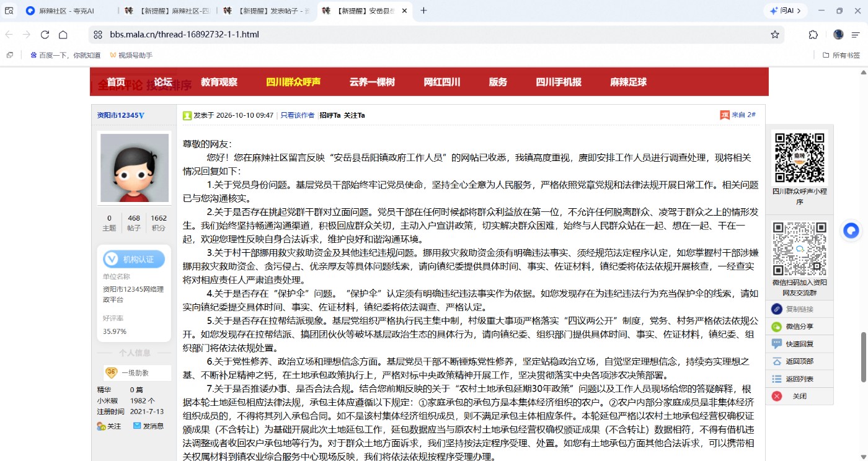Open the browser profile avatar
868x461 pixels.
tap(838, 35)
